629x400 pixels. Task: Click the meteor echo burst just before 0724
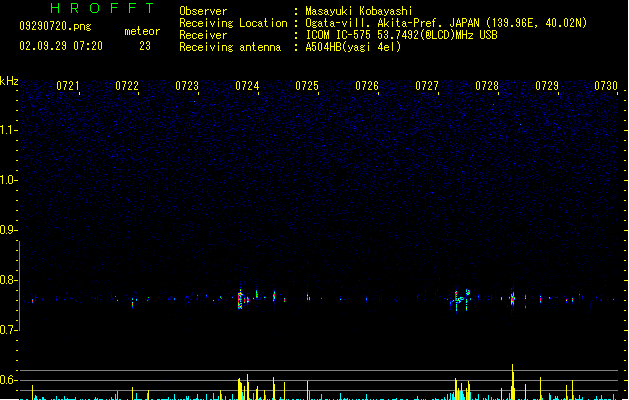pyautogui.click(x=240, y=299)
